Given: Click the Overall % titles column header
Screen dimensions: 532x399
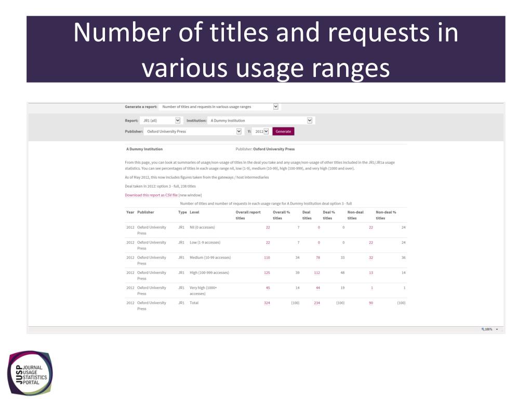Looking at the screenshot, I should (x=281, y=215).
